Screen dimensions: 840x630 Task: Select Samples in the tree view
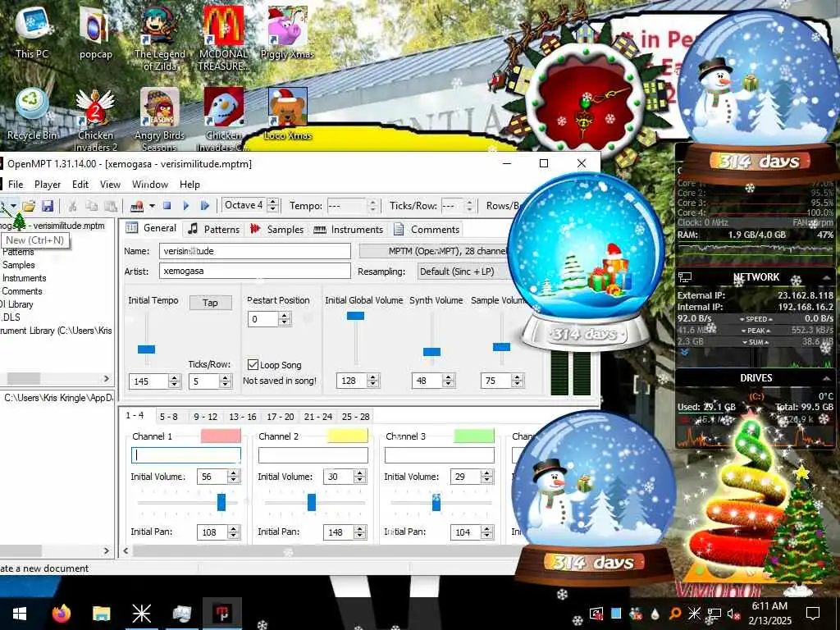click(x=19, y=265)
